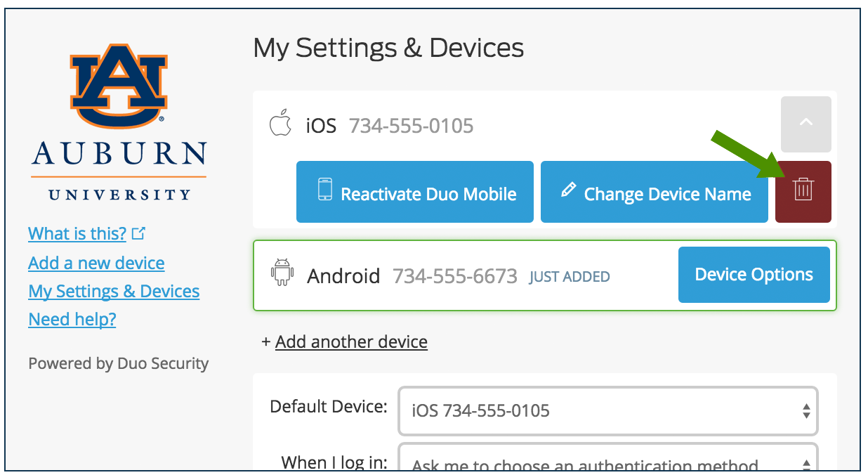Collapse the iOS device options chevron
The width and height of the screenshot is (868, 475).
pyautogui.click(x=805, y=124)
